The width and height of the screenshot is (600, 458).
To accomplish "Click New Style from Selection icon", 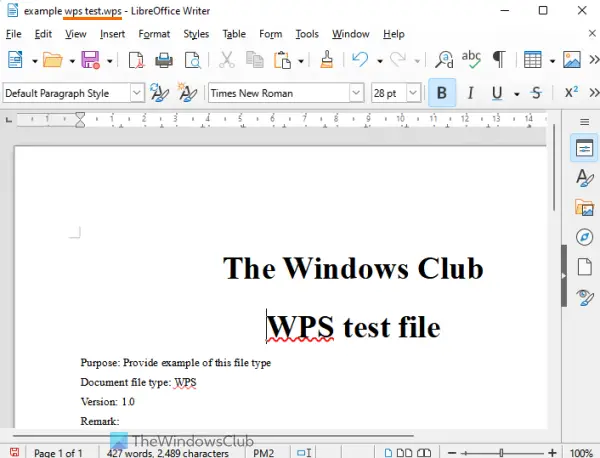I will point(188,93).
